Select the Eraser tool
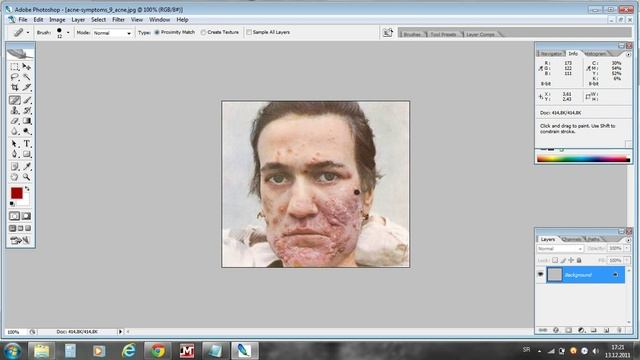 pyautogui.click(x=14, y=121)
